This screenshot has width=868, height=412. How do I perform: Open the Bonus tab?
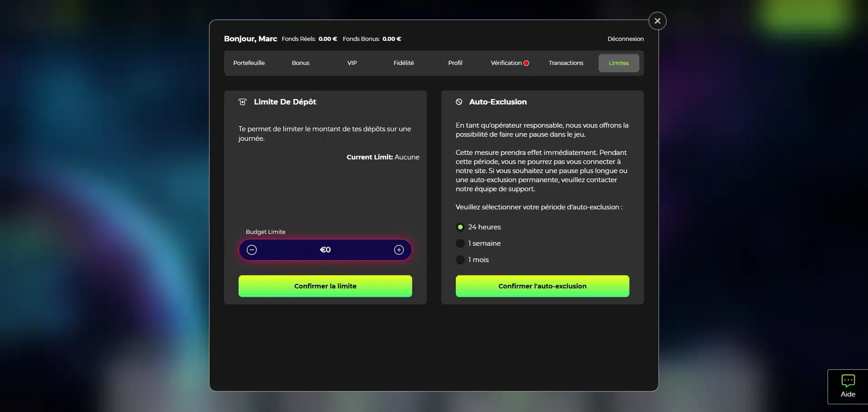[300, 63]
